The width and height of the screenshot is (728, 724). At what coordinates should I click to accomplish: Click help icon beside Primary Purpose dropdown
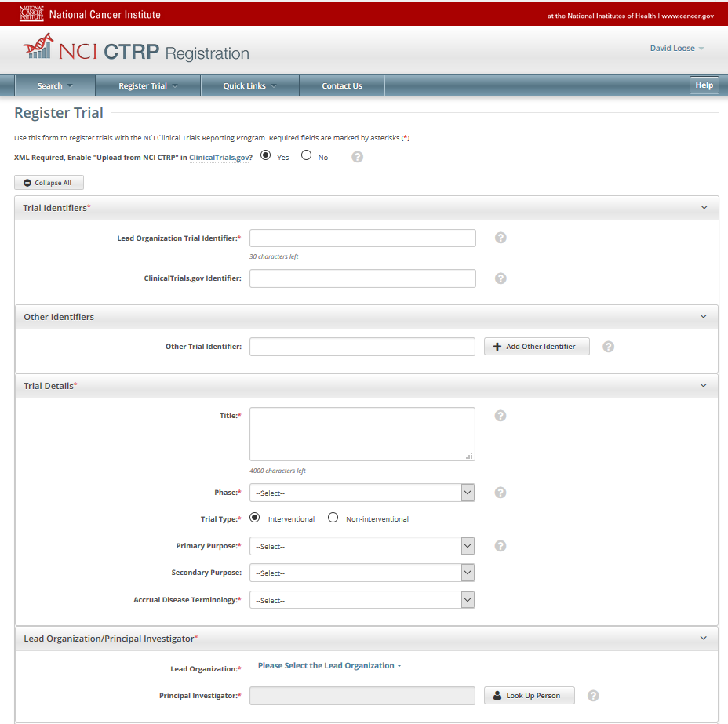[500, 546]
